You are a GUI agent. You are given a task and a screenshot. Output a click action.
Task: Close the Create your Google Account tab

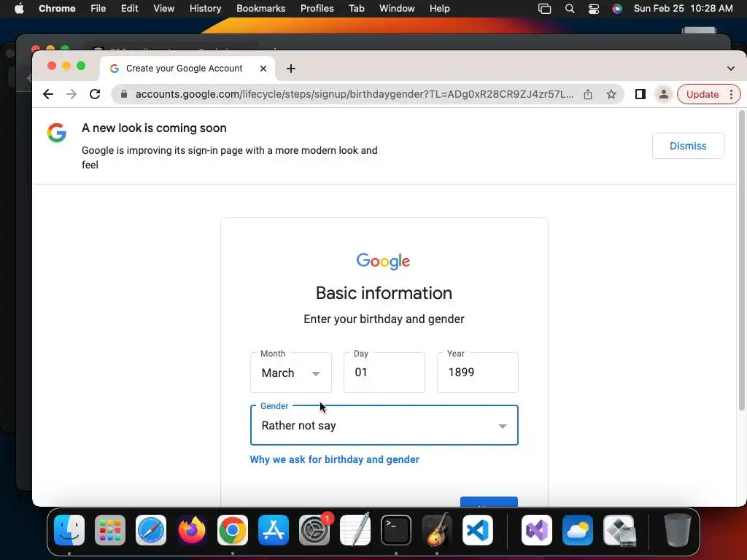click(x=263, y=69)
